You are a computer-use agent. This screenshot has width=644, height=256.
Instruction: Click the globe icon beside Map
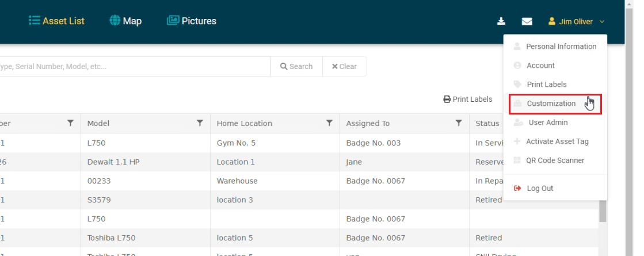pos(115,21)
